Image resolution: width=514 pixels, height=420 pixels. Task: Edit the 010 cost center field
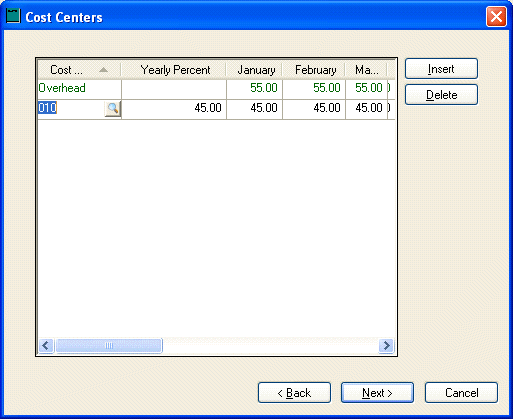(x=71, y=108)
